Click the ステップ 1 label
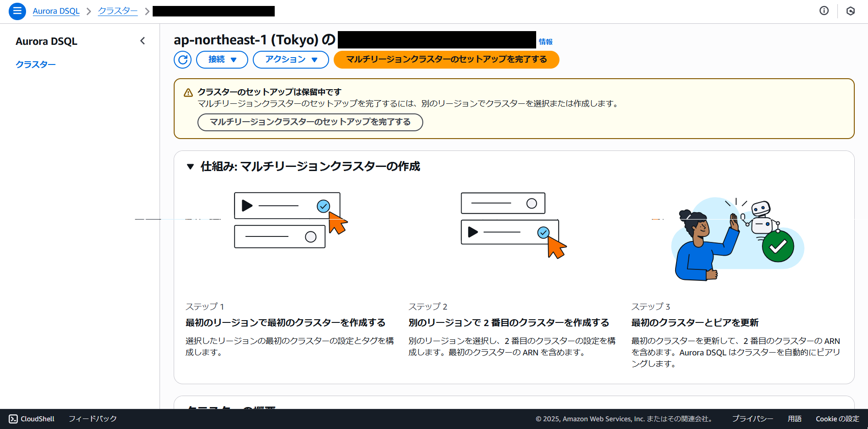The image size is (868, 429). 205,307
